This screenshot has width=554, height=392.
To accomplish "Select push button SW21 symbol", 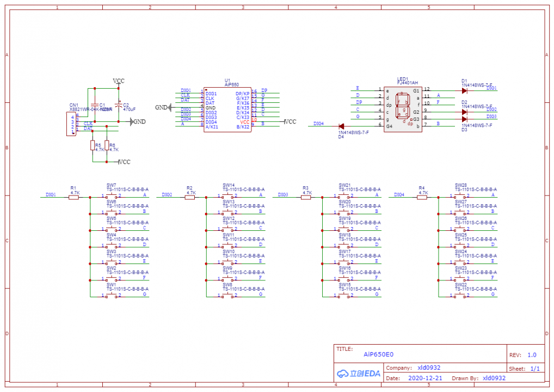I will [344, 196].
